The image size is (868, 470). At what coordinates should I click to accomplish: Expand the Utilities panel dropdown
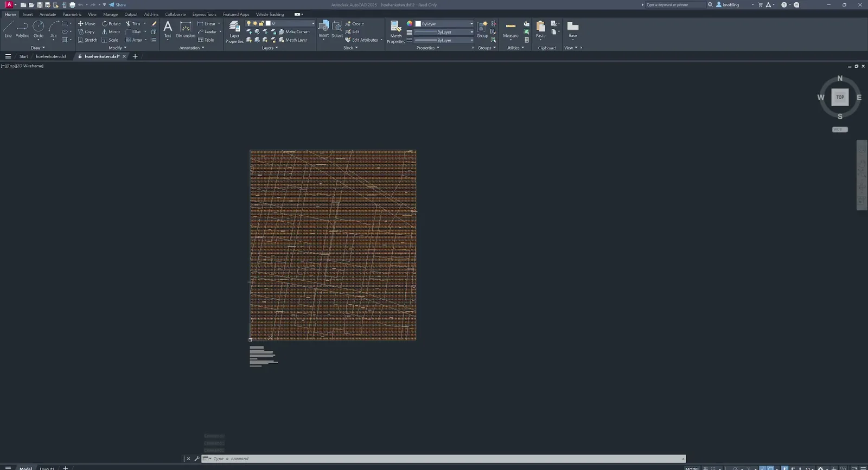515,48
